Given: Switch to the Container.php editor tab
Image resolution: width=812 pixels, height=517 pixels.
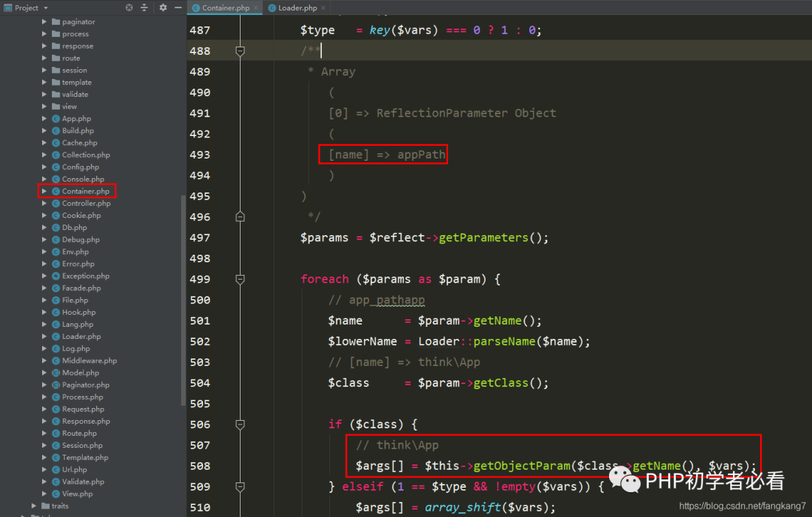Looking at the screenshot, I should (226, 8).
